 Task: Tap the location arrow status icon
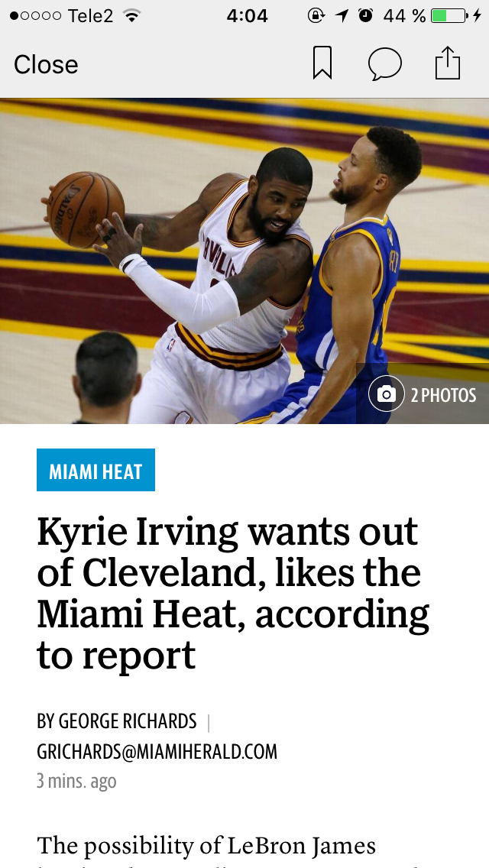(x=342, y=15)
